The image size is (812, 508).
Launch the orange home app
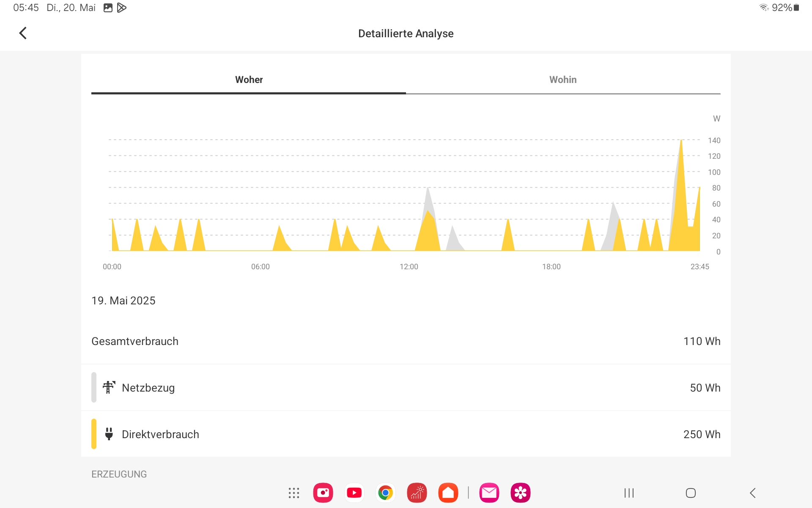448,493
